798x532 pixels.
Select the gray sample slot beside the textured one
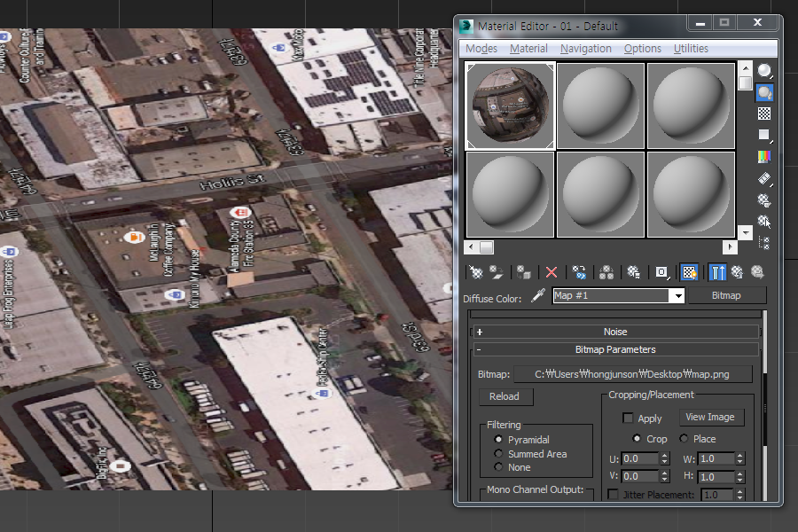[601, 106]
